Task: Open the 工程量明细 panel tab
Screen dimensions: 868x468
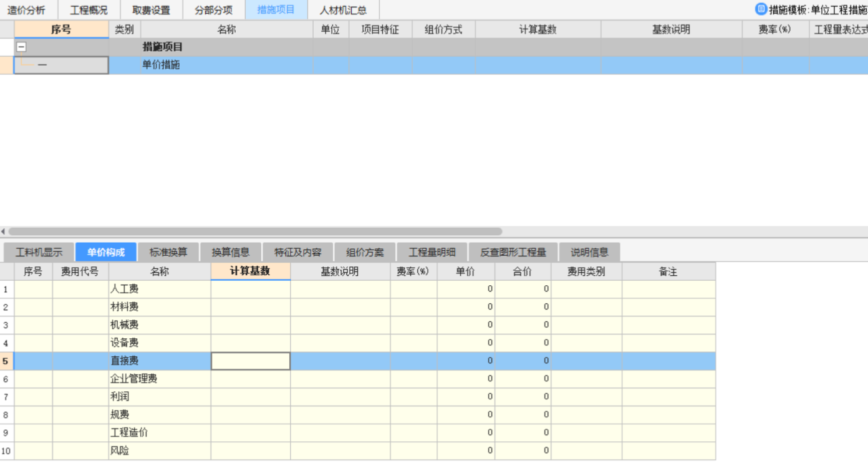Action: pos(432,252)
